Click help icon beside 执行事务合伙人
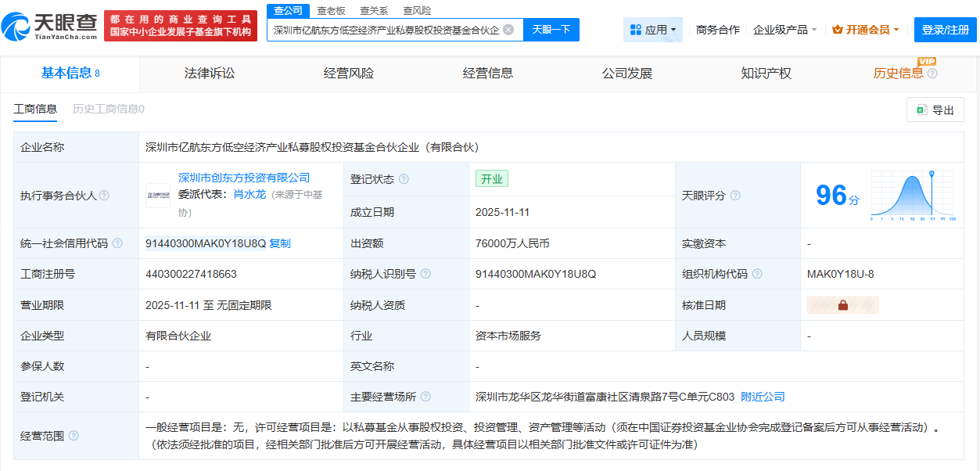980x471 pixels. 104,196
